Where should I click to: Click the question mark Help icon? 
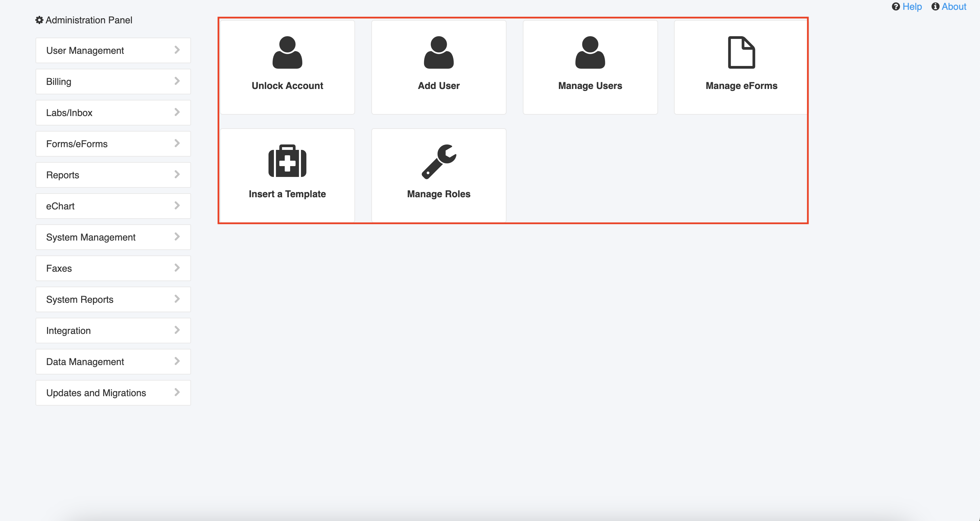click(x=895, y=6)
